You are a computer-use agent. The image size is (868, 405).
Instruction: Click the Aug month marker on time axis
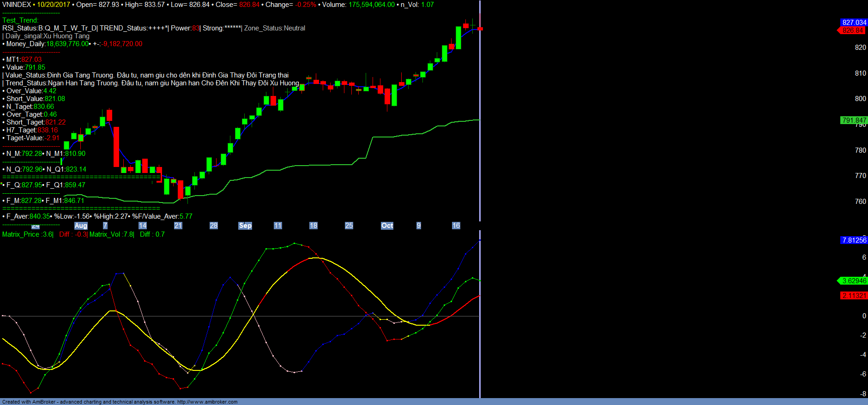(x=81, y=226)
